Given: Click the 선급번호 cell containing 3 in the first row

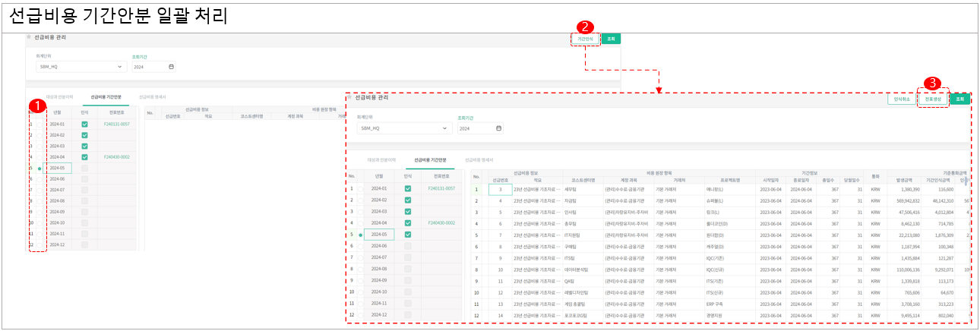Looking at the screenshot, I should [x=500, y=189].
